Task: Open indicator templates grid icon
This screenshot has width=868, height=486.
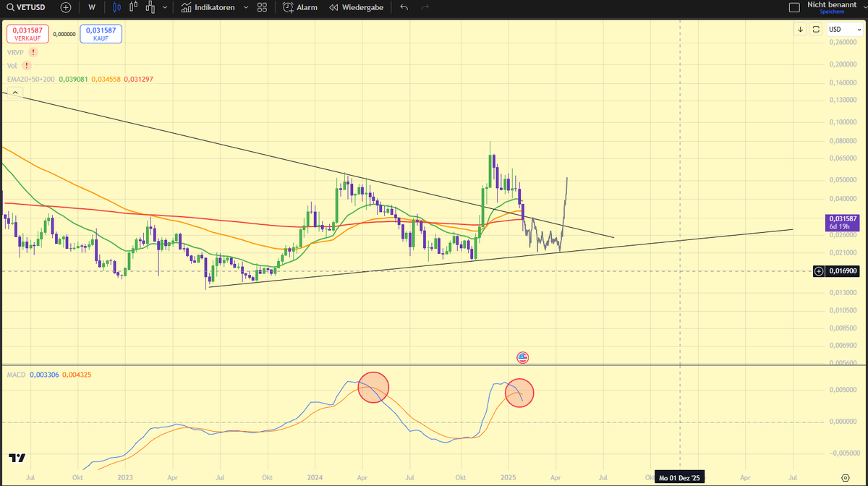Action: click(262, 7)
